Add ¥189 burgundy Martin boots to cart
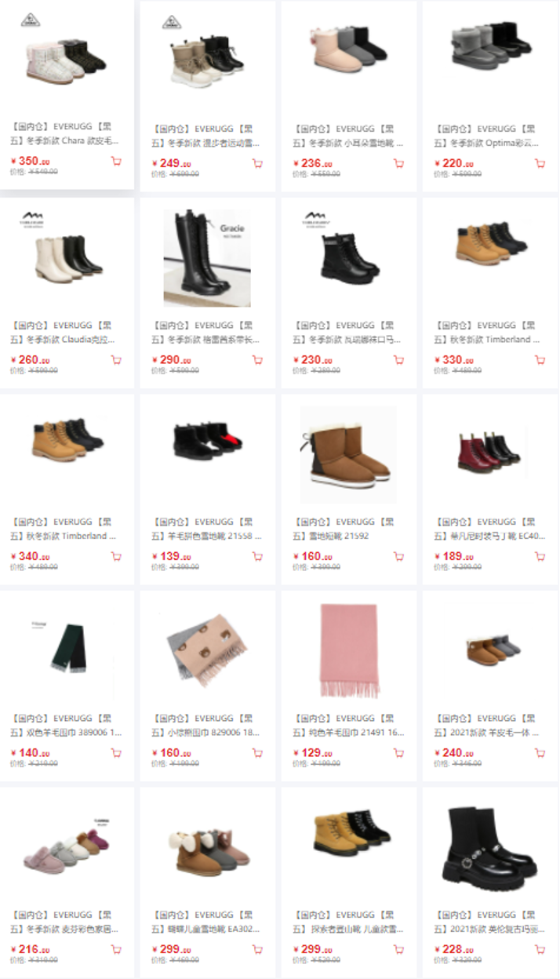This screenshot has height=979, width=560. [540, 556]
